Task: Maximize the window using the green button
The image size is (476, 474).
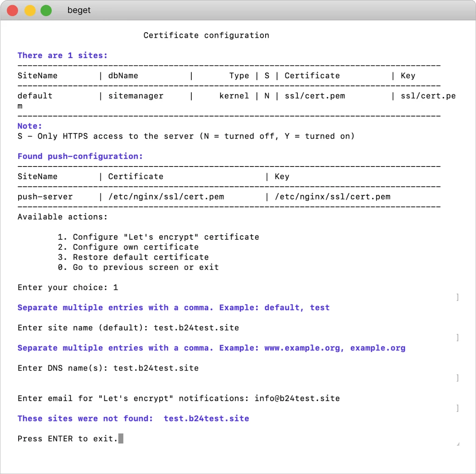Action: [46, 11]
